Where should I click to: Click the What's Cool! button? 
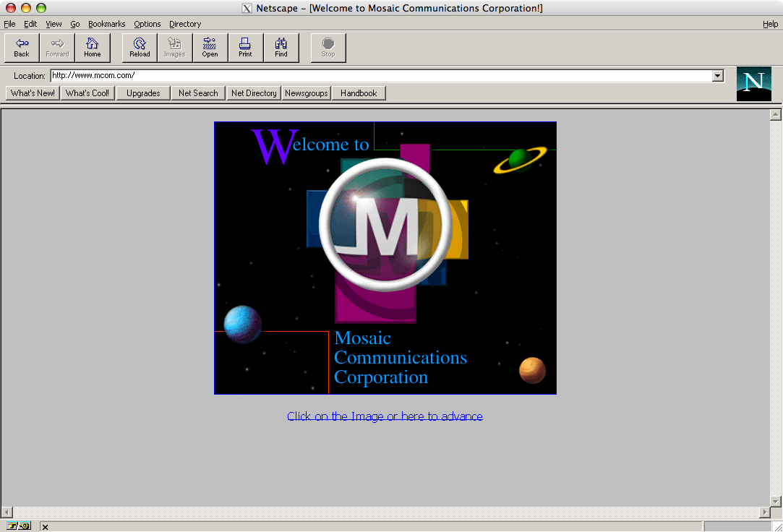coord(87,93)
